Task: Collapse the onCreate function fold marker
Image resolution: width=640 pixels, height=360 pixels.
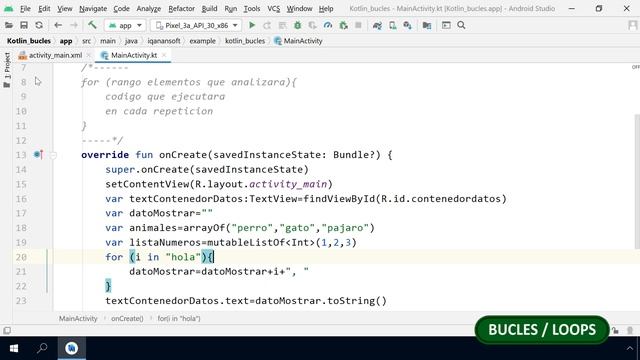Action: [x=53, y=155]
